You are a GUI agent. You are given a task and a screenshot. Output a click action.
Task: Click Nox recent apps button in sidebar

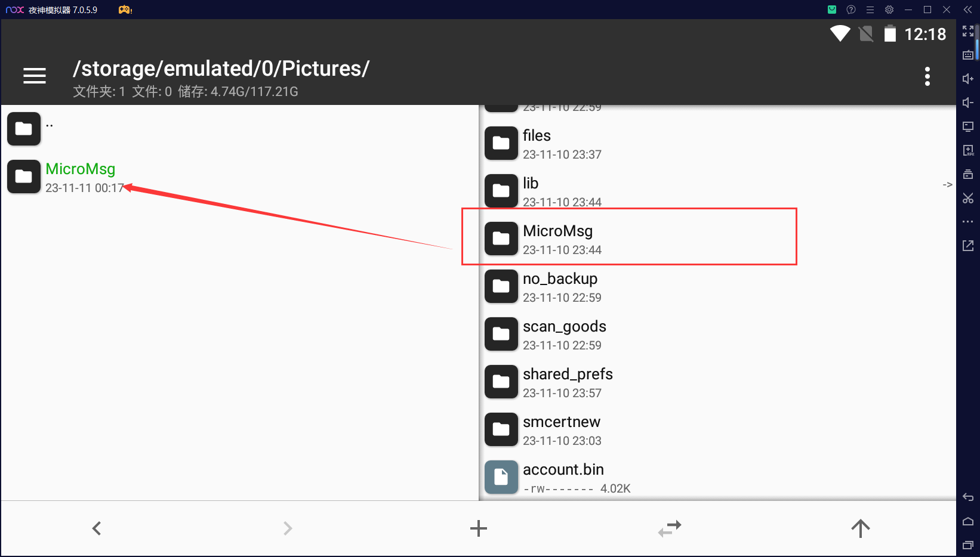click(x=968, y=545)
